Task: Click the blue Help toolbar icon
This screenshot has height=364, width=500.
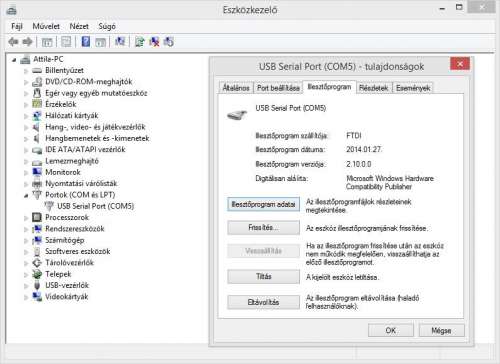Action: [86, 42]
